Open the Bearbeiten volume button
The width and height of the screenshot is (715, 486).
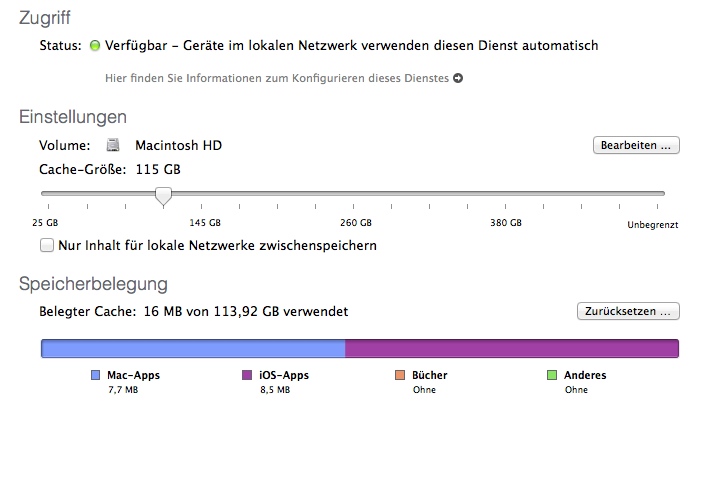[x=636, y=146]
